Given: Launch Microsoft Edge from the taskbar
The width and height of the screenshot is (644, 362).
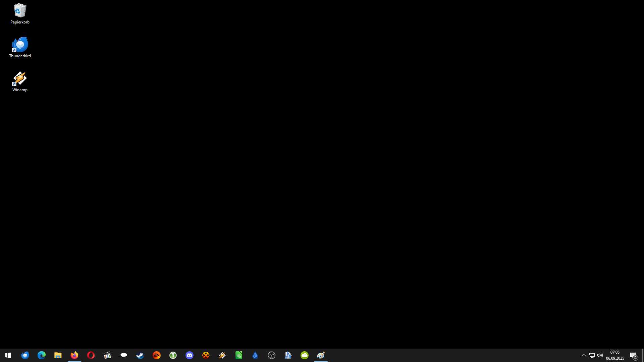Looking at the screenshot, I should pos(42,355).
